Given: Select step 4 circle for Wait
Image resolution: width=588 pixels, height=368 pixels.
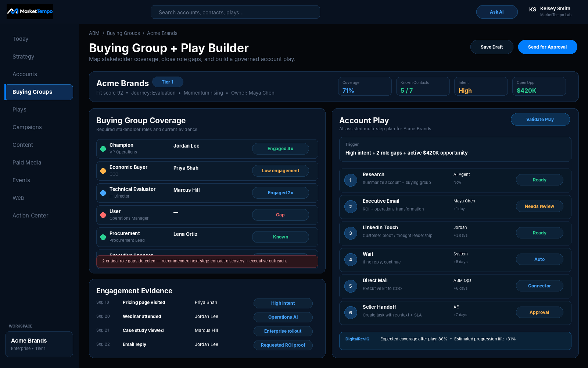Looking at the screenshot, I should [351, 259].
